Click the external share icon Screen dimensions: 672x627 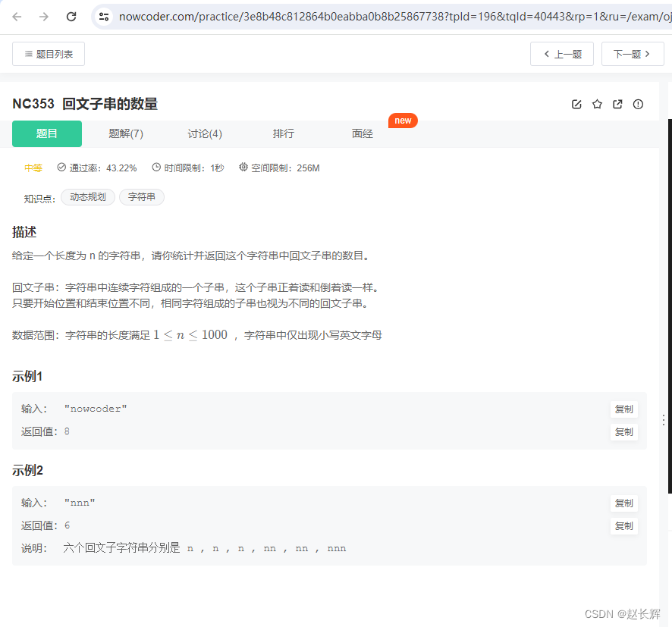pos(617,104)
